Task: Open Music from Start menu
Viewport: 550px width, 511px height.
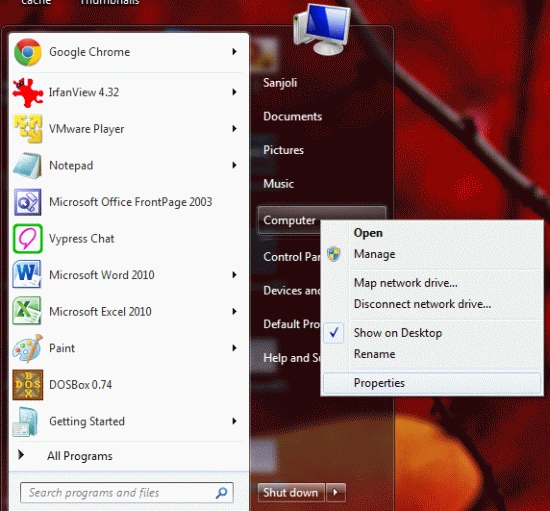Action: [279, 184]
